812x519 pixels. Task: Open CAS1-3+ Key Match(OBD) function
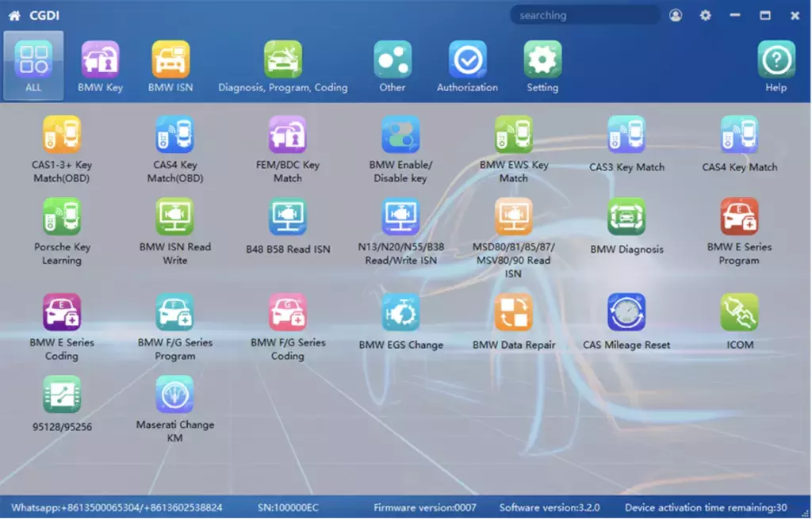(x=62, y=135)
